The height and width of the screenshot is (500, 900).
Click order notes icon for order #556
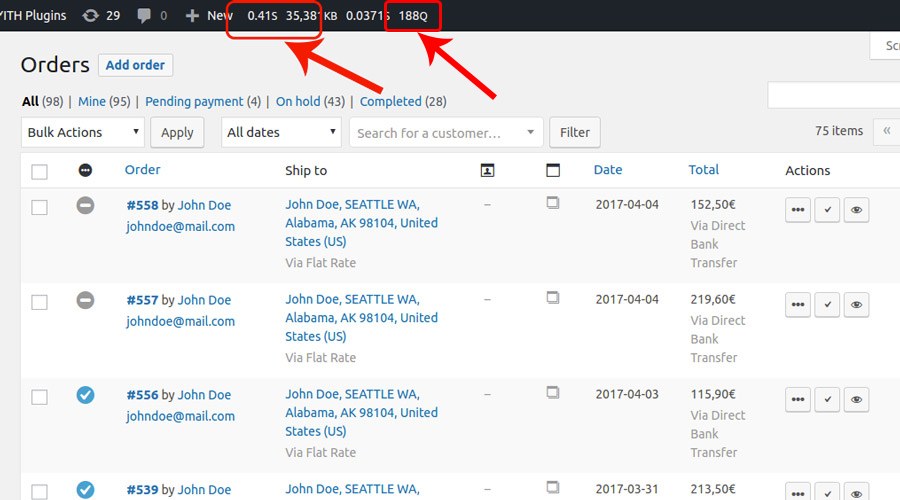click(x=553, y=392)
